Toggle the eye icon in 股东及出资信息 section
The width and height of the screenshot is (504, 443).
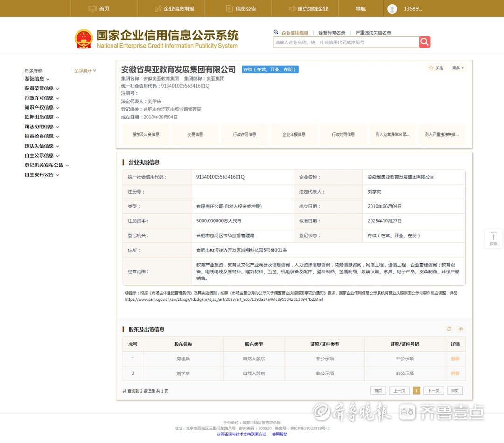coord(461,329)
